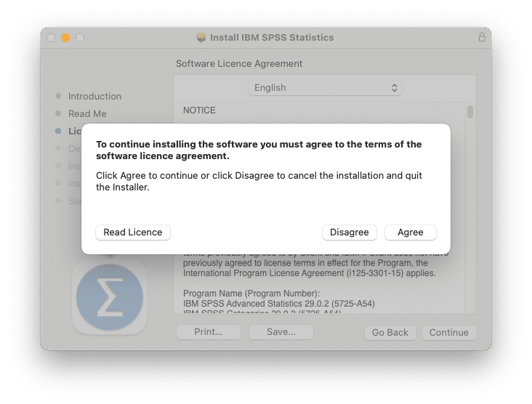
Task: Click the installer package icon in title
Action: point(201,37)
